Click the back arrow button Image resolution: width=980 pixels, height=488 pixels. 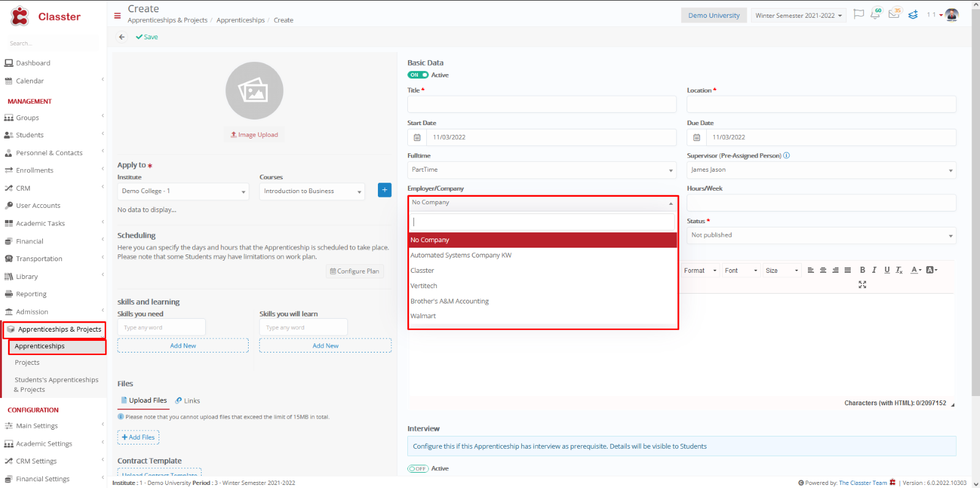(122, 37)
